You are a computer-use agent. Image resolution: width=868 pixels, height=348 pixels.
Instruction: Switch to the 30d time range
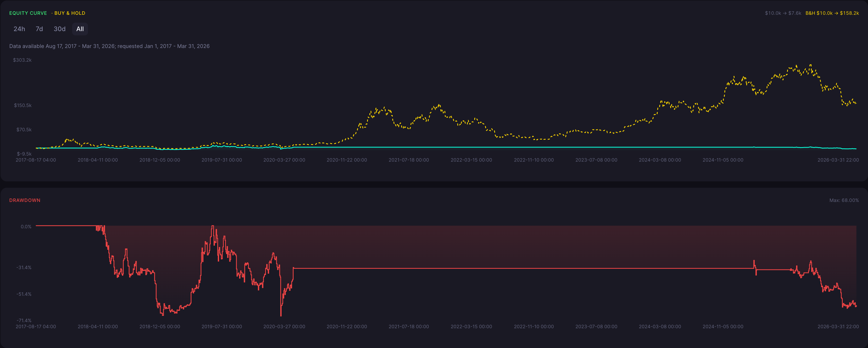point(60,29)
